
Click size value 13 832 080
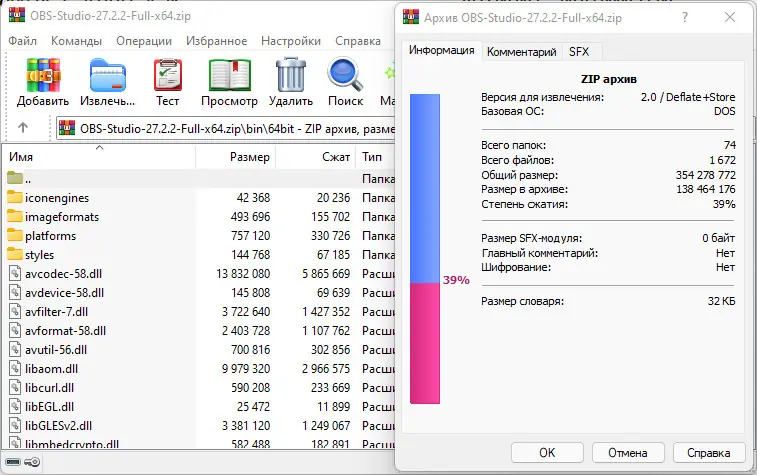click(x=243, y=274)
